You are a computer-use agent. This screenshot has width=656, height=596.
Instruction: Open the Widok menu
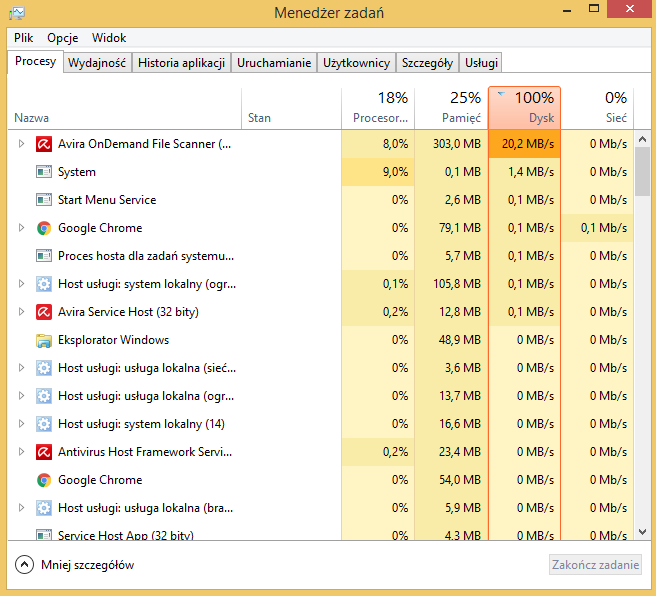click(x=109, y=38)
